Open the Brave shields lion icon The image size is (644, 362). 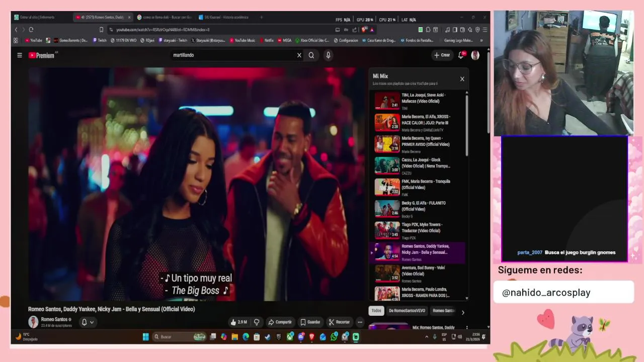click(364, 30)
